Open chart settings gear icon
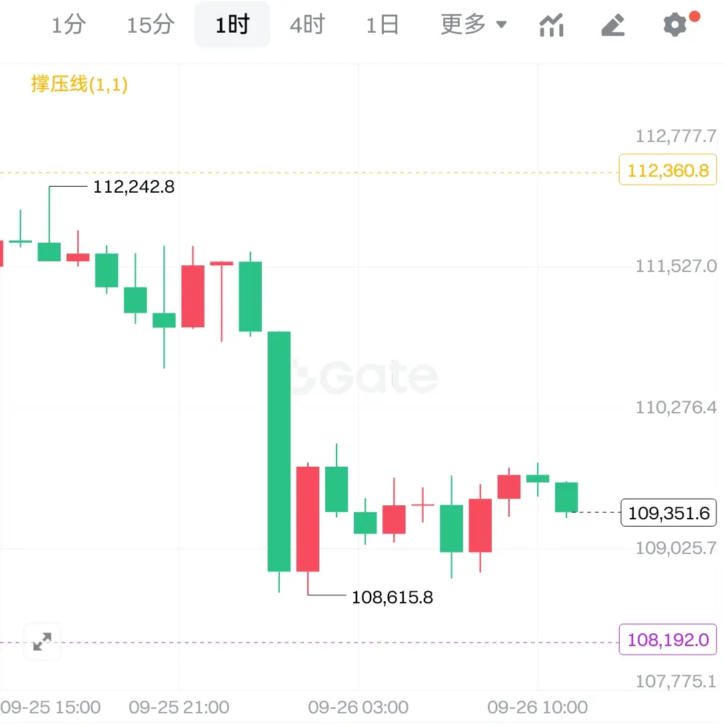 pyautogui.click(x=675, y=25)
